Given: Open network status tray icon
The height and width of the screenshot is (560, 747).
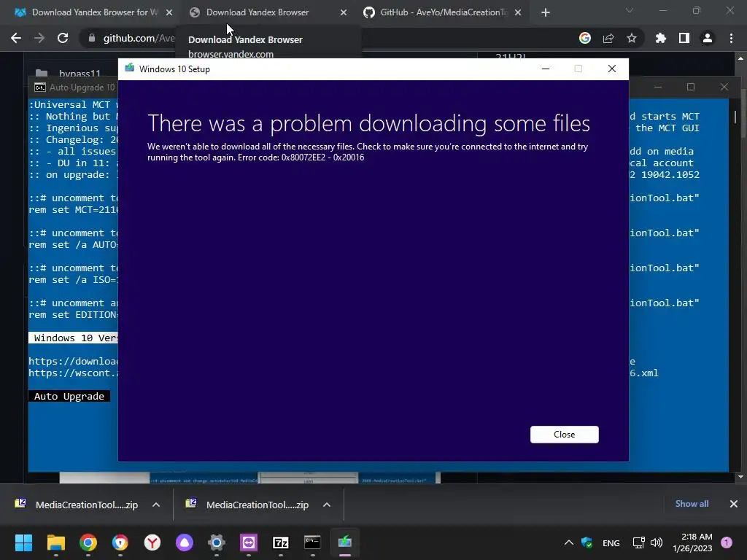Looking at the screenshot, I should point(638,542).
